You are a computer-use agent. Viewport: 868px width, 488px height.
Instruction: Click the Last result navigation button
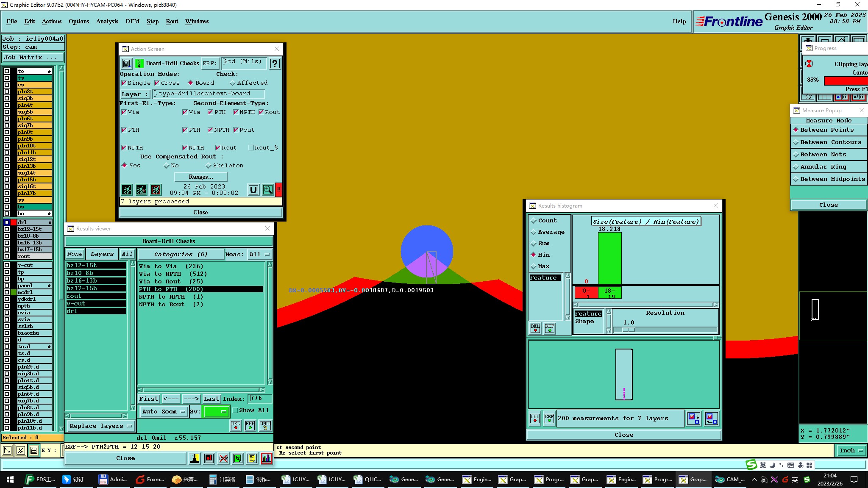(211, 399)
